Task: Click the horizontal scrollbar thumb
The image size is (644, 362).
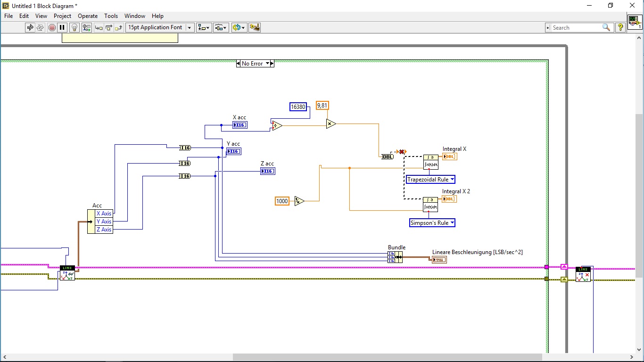Action: (387, 357)
